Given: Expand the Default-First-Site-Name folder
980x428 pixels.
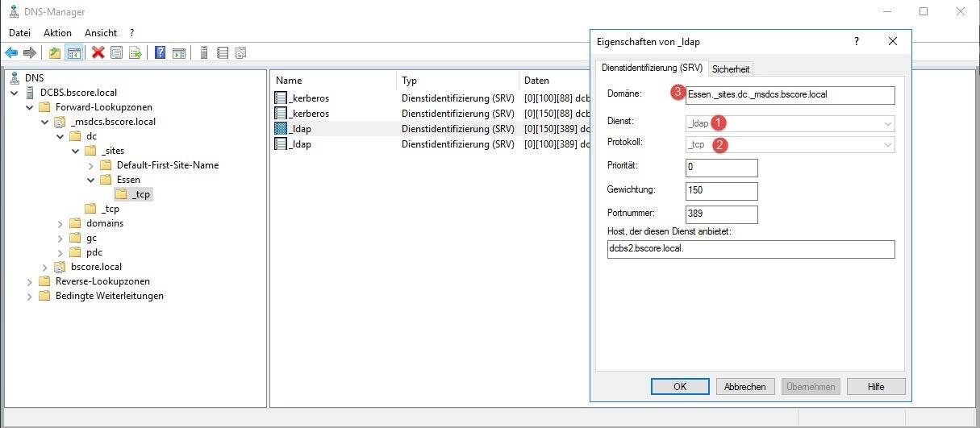Looking at the screenshot, I should (91, 165).
